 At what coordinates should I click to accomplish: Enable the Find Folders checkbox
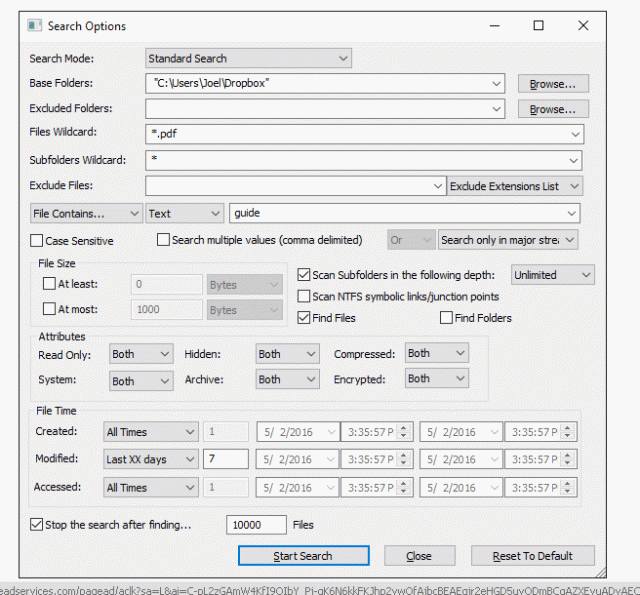pyautogui.click(x=446, y=318)
